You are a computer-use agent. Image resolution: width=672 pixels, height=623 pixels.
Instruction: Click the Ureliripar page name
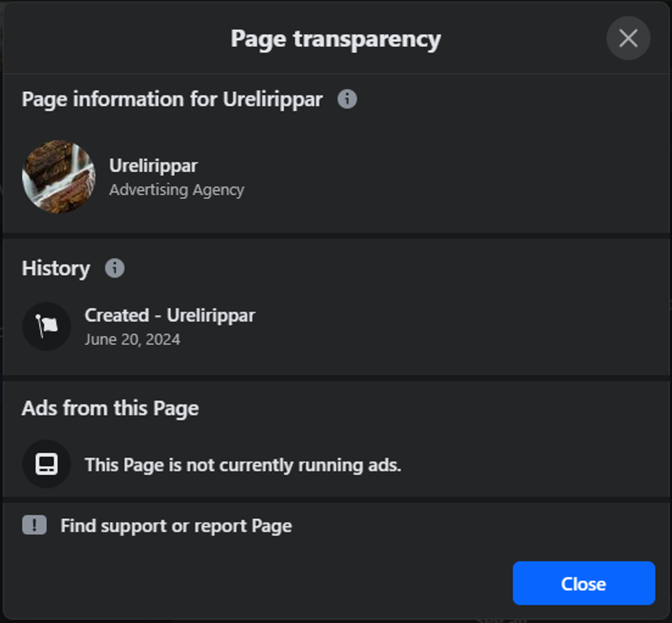153,166
